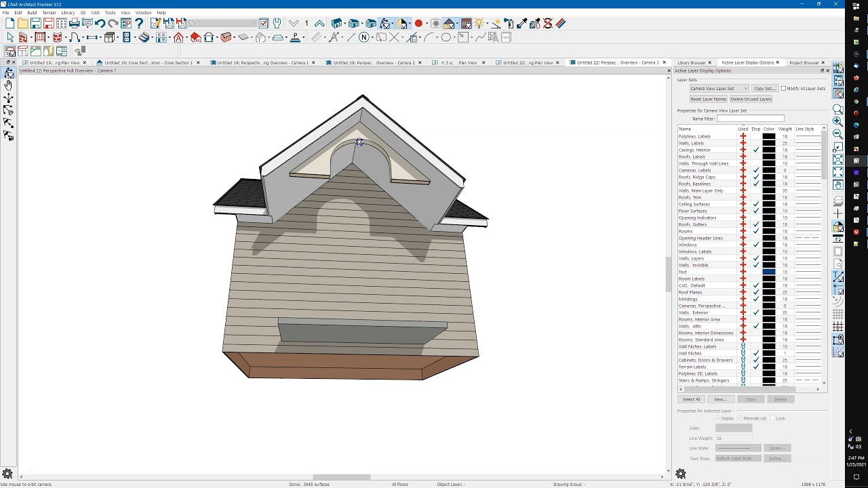
Task: Open the Terrain menu
Action: click(49, 13)
